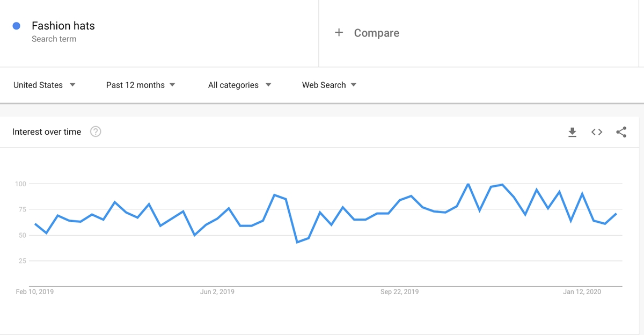
Task: Click the Jan 12, 2020 axis label
Action: pyautogui.click(x=582, y=292)
